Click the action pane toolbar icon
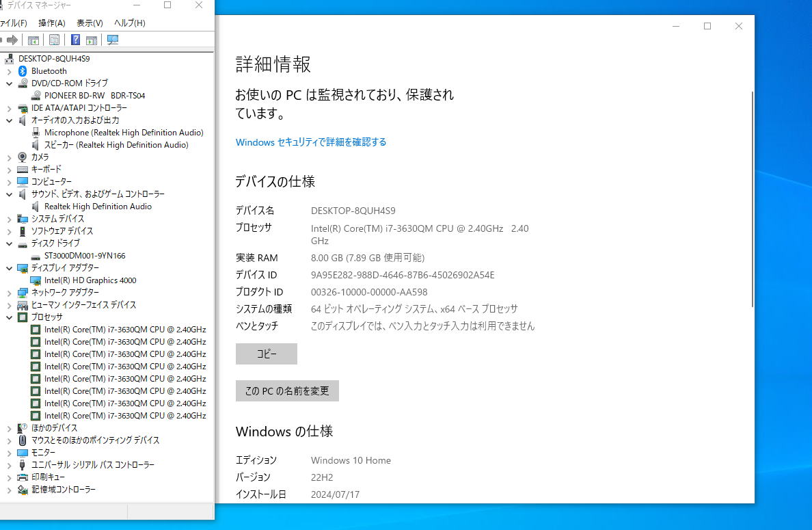Viewport: 812px width, 530px height. tap(92, 40)
